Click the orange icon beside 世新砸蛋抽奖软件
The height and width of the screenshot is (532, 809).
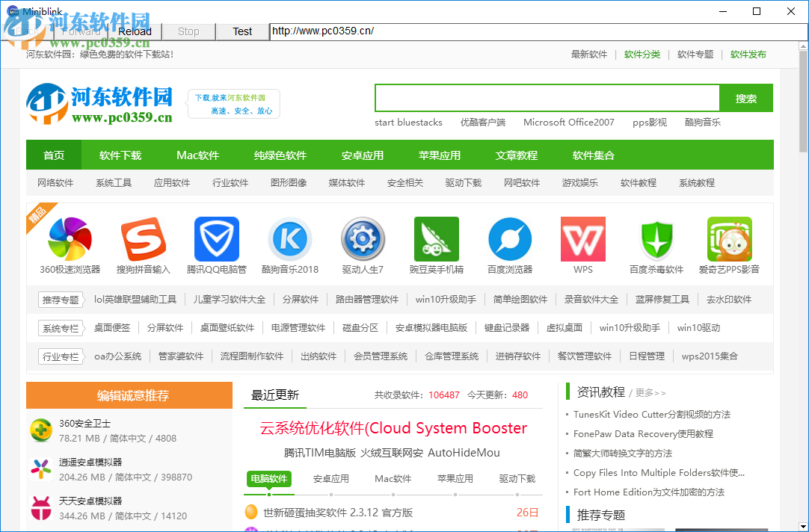[x=250, y=513]
